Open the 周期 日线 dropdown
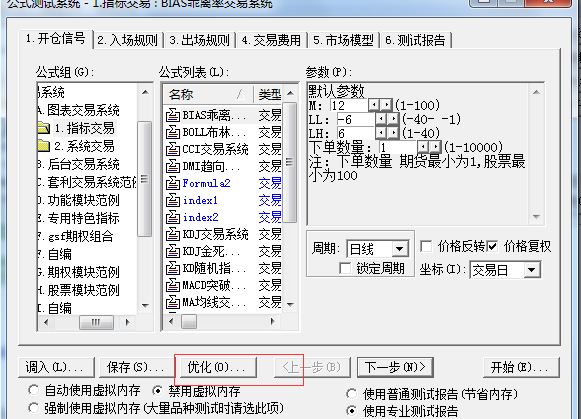 tap(400, 249)
